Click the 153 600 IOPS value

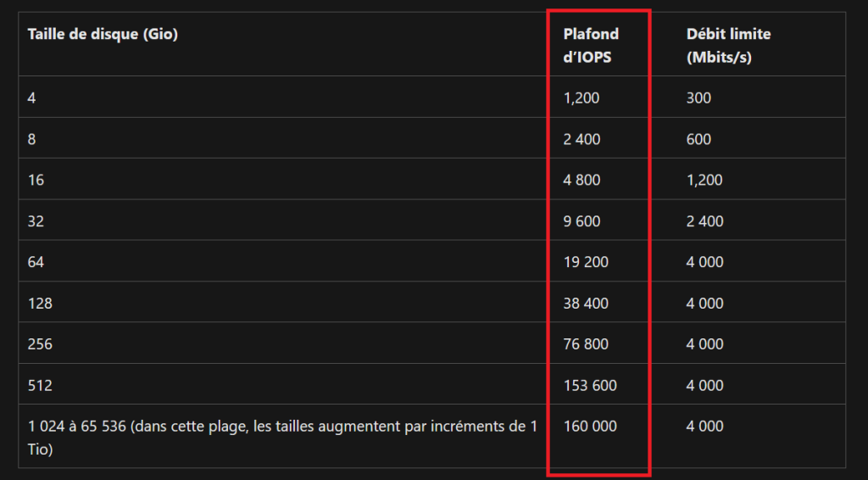click(590, 385)
